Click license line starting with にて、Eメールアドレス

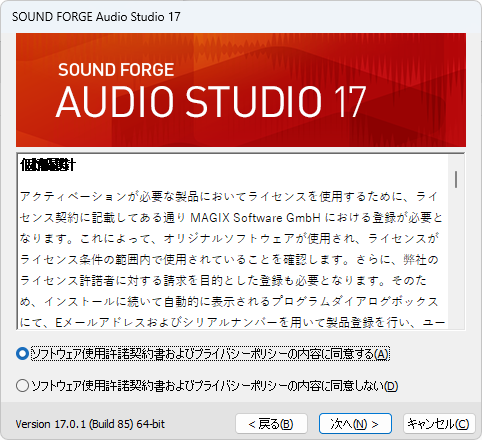coord(232,322)
